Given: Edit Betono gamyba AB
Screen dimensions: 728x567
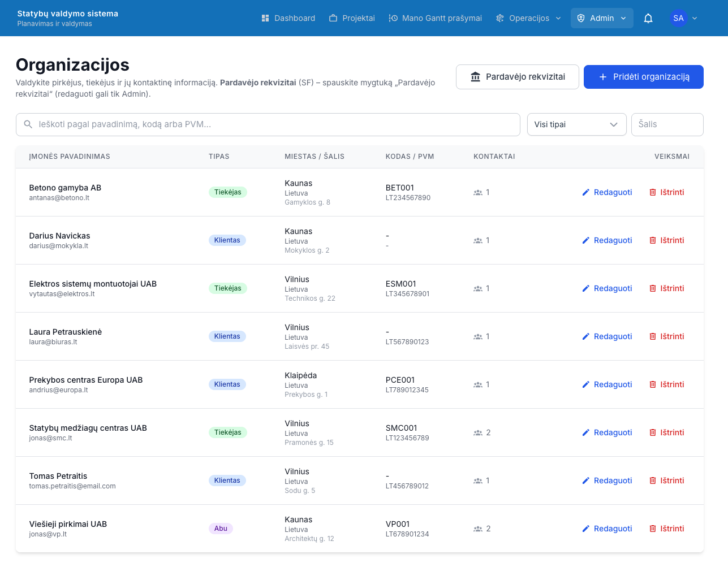Looking at the screenshot, I should point(607,192).
